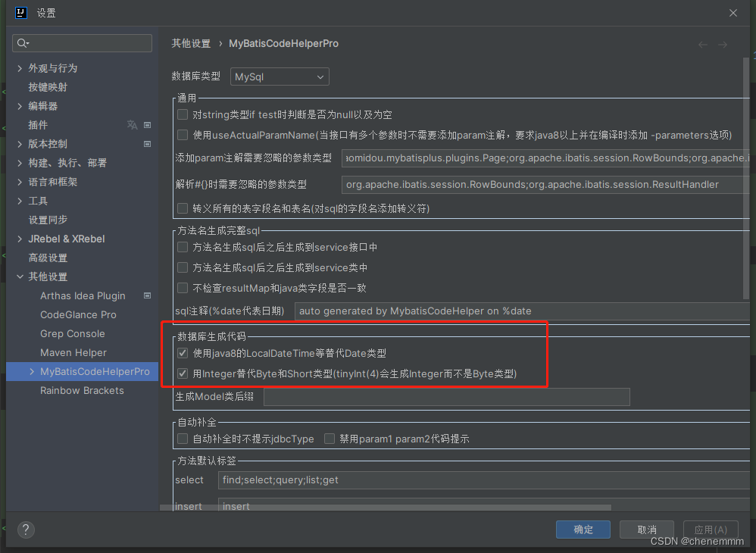The image size is (756, 553).
Task: Click the window icon next to 版本控制
Action: click(x=148, y=143)
